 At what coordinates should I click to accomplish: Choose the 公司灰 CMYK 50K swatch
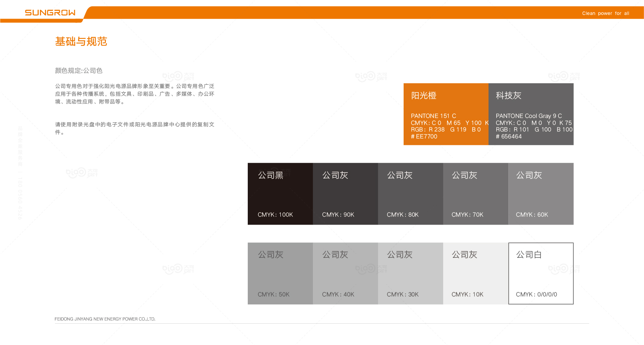(x=280, y=273)
